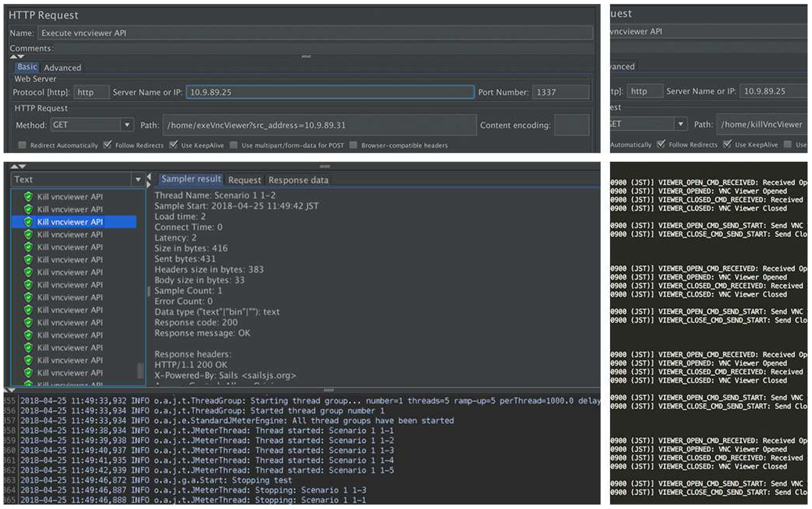The height and width of the screenshot is (509, 812).
Task: Click the right panel Name field vncviewer API
Action: click(x=709, y=32)
